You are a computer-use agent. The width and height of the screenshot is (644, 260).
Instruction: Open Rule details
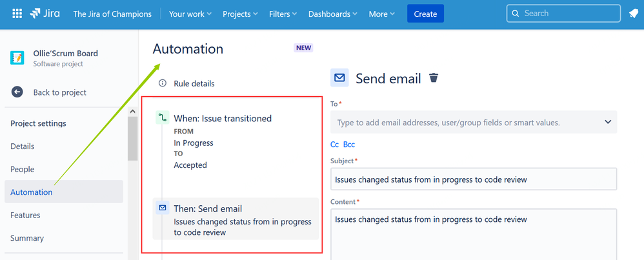194,83
